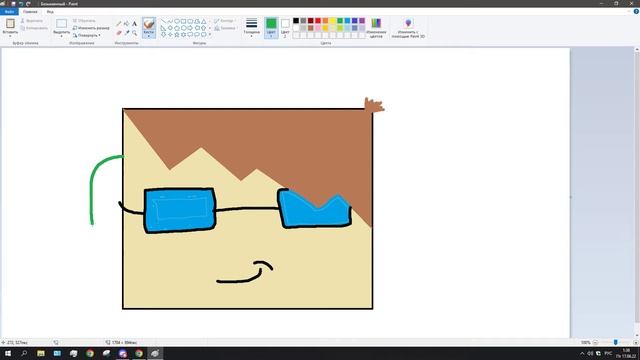Open the Windows Start menu

[x=8, y=353]
